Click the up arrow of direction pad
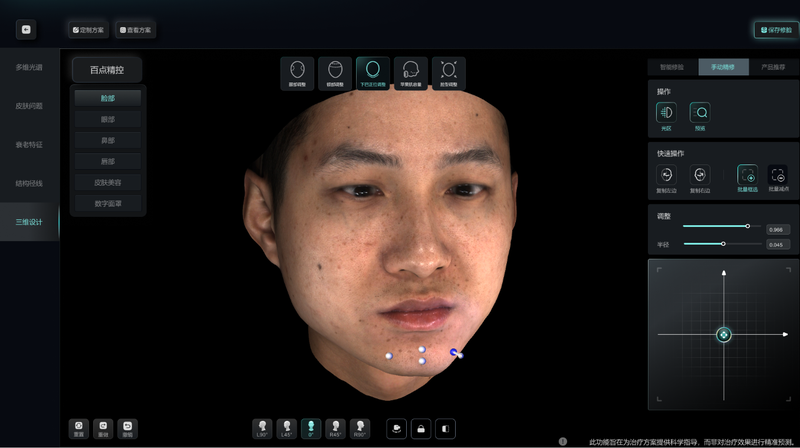800x448 pixels. pos(723,273)
